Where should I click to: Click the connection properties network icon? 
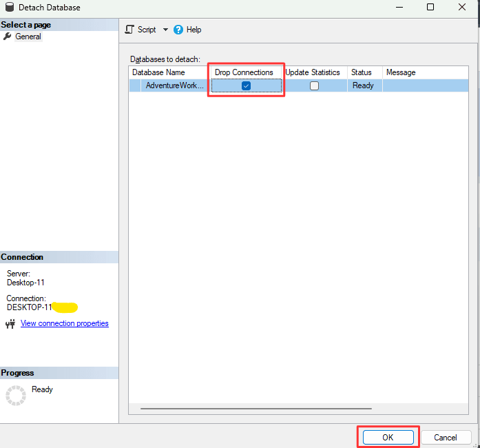10,324
